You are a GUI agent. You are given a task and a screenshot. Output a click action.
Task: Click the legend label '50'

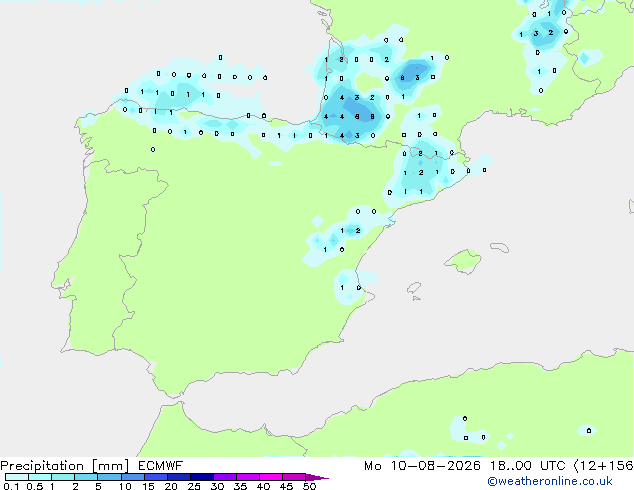309,486
